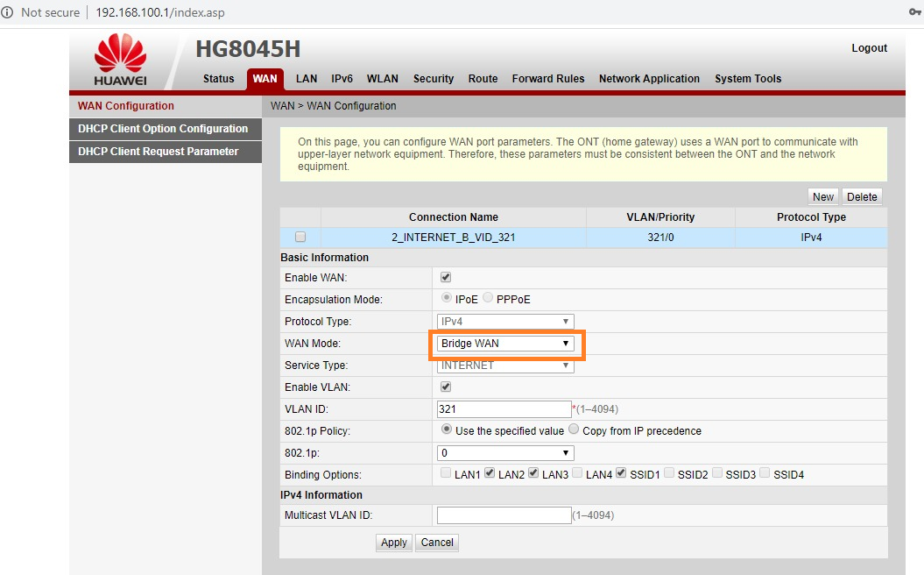Click the Logout link
The height and width of the screenshot is (575, 924).
click(x=869, y=47)
